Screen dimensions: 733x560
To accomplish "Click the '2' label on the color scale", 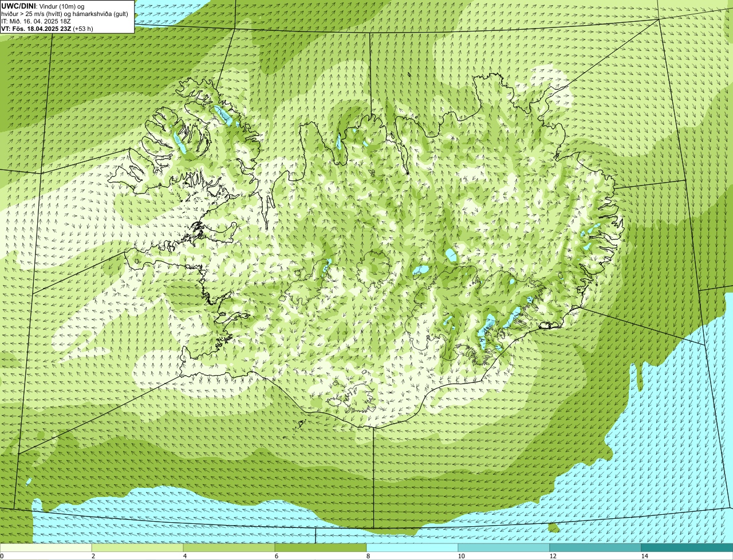I will point(93,556).
